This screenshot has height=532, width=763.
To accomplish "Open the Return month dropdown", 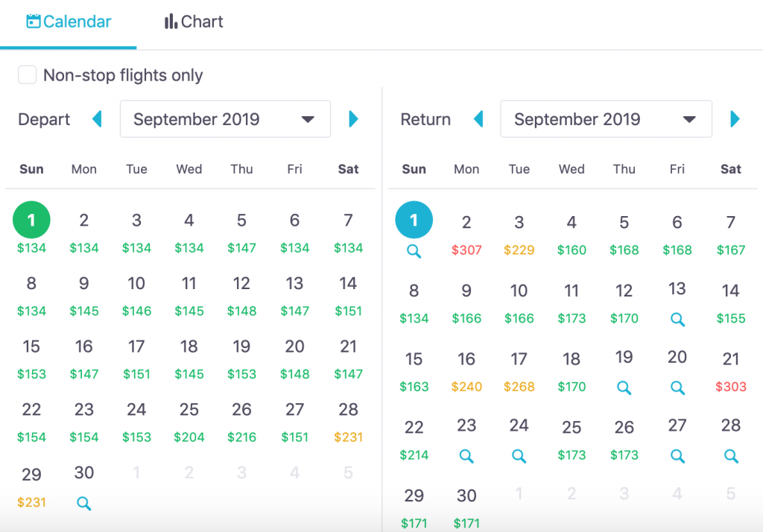I will point(606,119).
